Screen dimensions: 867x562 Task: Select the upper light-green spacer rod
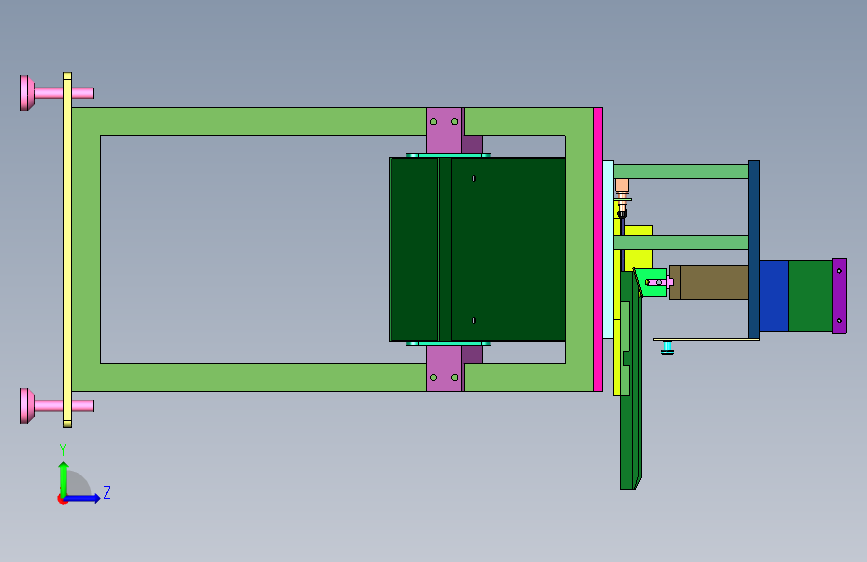(x=681, y=171)
